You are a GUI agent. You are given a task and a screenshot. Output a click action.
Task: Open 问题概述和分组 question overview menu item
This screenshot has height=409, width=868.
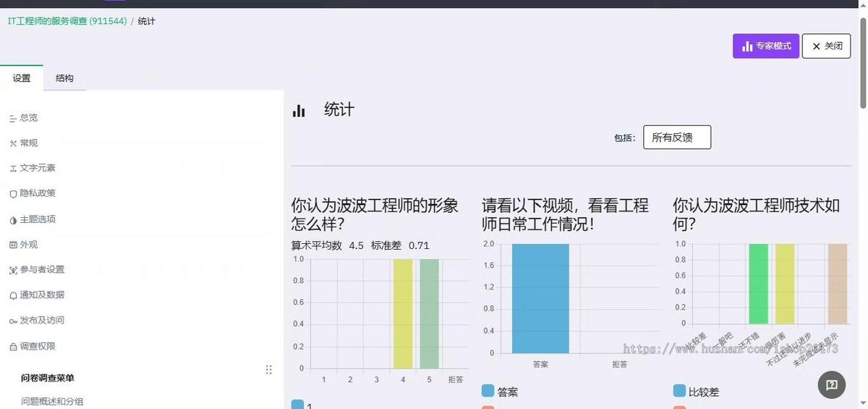click(x=52, y=401)
